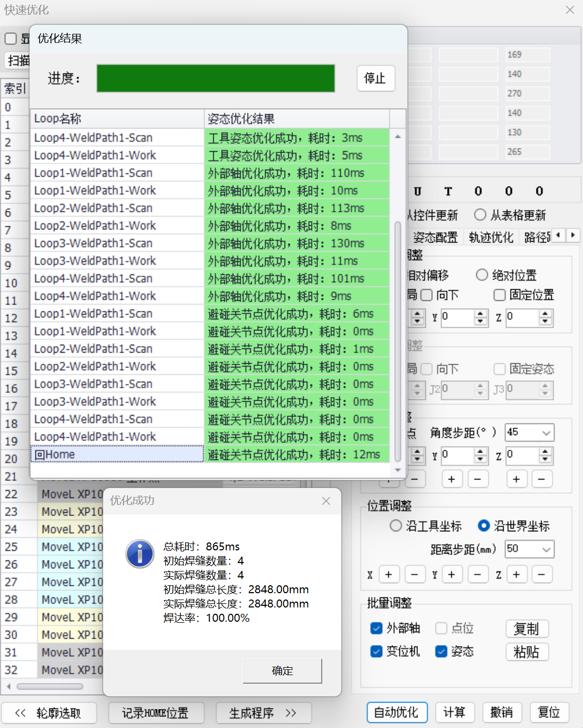Click Z plus button under 位置调整
This screenshot has width=583, height=728.
(x=516, y=574)
